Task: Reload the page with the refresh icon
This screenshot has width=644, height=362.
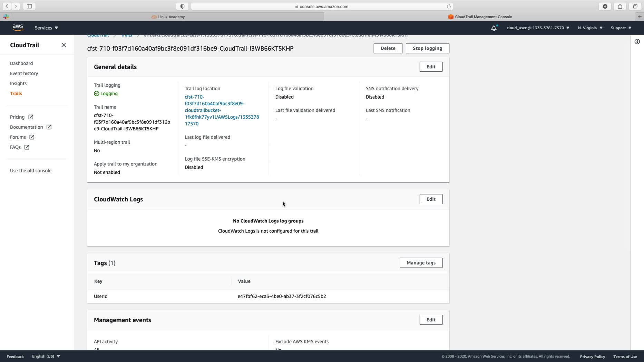Action: [x=449, y=6]
